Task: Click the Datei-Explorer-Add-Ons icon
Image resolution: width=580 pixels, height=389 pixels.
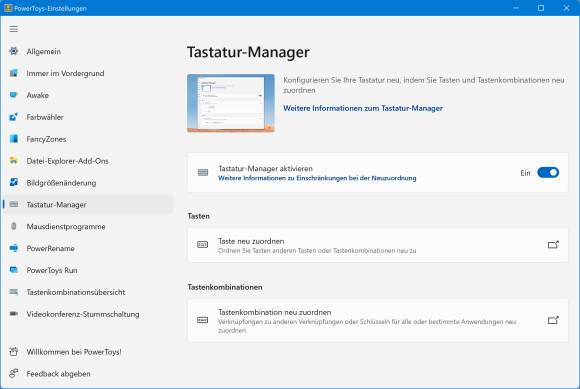Action: [x=14, y=160]
